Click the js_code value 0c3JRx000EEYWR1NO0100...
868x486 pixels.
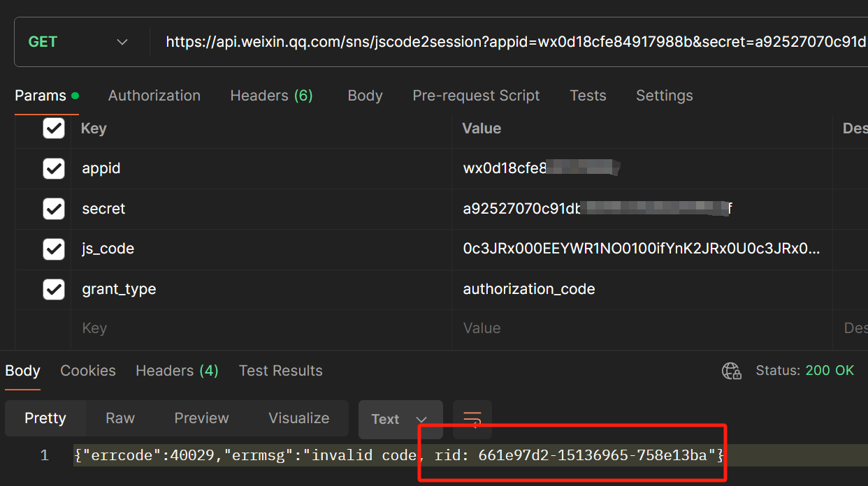642,249
